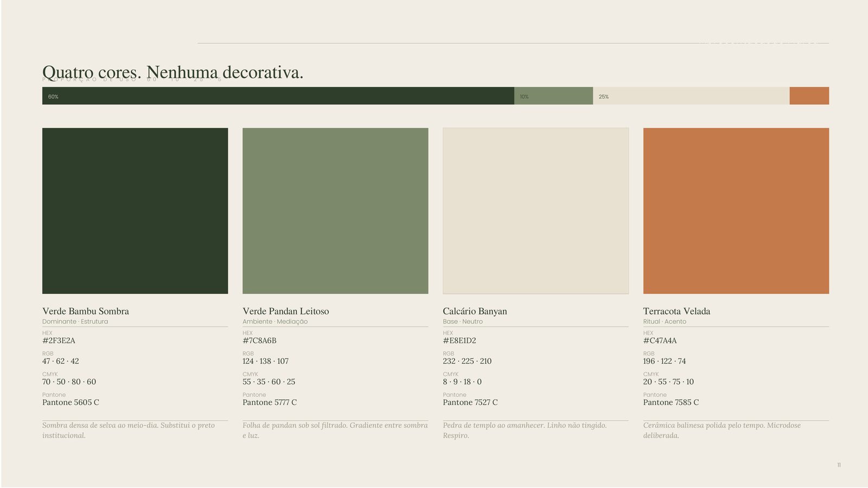
Task: Click the Pantone 5605 C label
Action: pyautogui.click(x=71, y=402)
